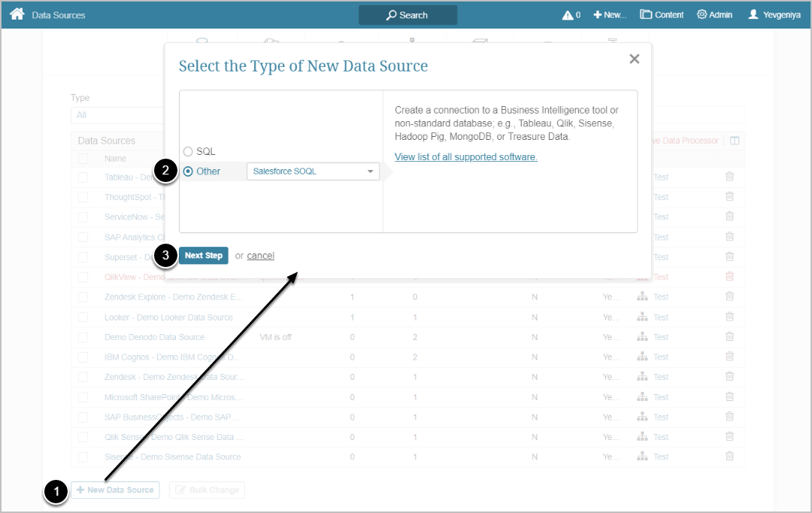Show hierarchy for Sisense row
Screen dimensions: 812x513
[642, 457]
